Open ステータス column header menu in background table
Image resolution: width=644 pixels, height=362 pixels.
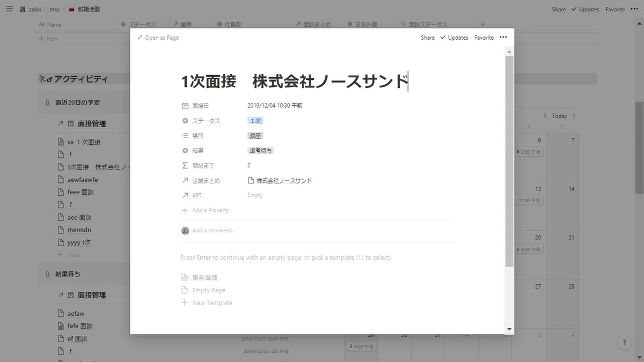138,24
